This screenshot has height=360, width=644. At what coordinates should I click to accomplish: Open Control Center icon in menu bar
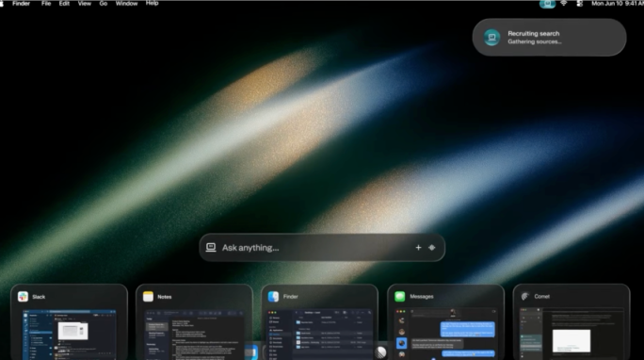pyautogui.click(x=580, y=3)
